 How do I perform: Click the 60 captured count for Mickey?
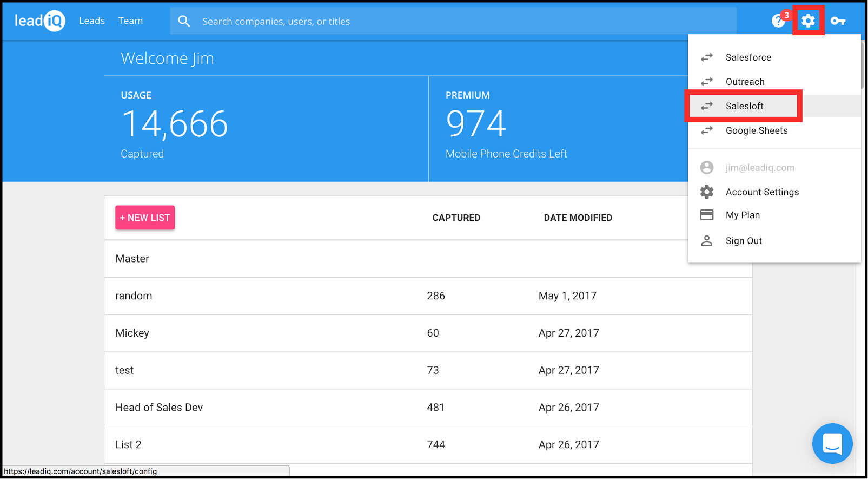click(x=433, y=333)
